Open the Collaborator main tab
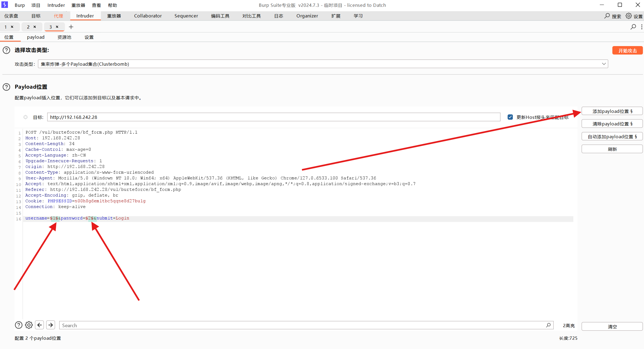644x349 pixels. click(x=148, y=16)
